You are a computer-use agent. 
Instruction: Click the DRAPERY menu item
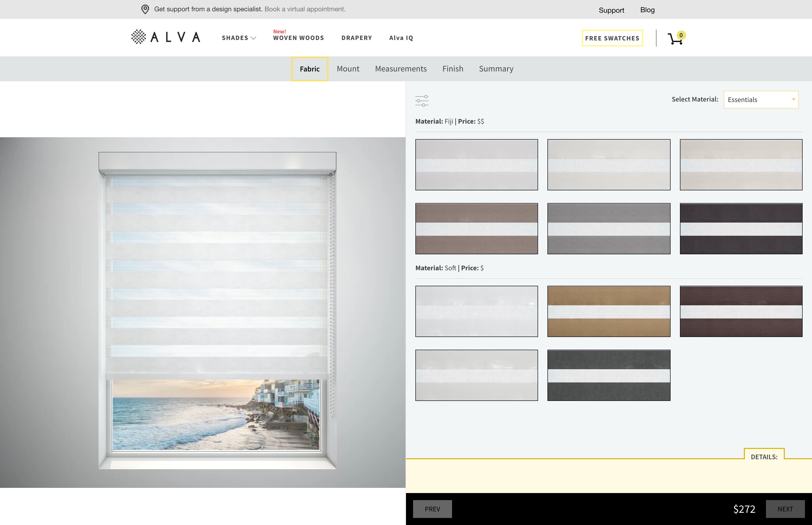point(356,38)
